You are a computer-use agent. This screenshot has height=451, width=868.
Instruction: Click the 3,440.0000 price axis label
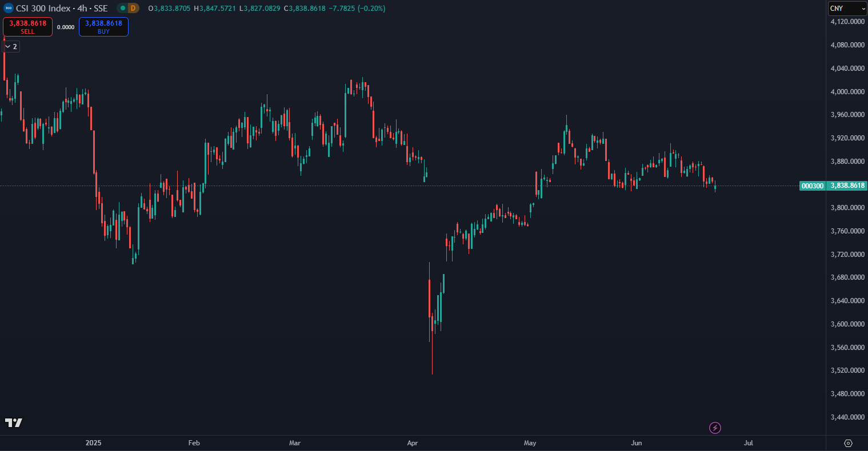[847, 417]
